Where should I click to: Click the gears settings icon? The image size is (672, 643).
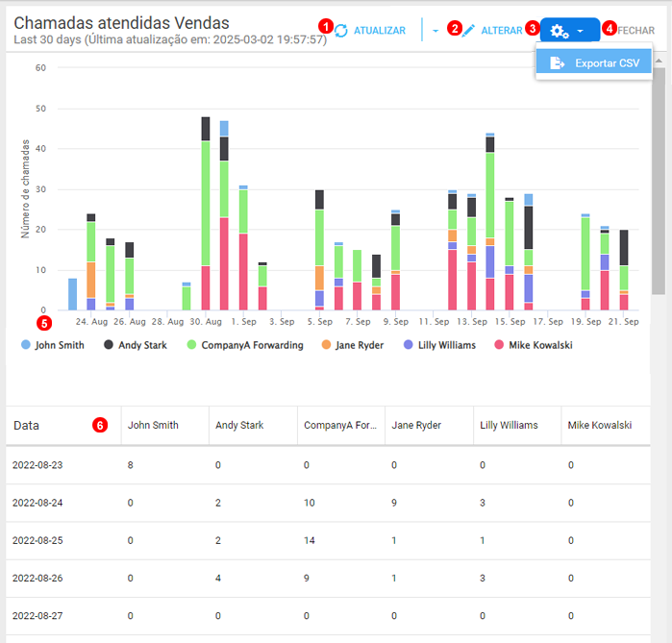[560, 32]
